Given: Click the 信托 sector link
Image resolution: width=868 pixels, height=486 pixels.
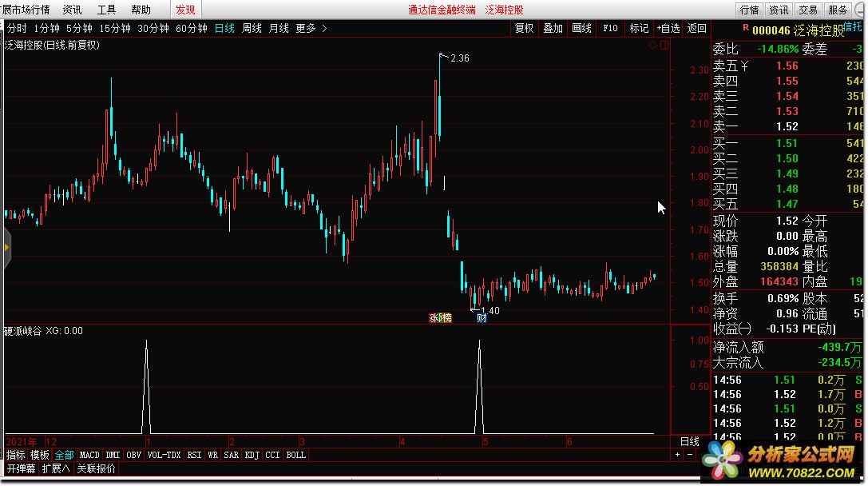Looking at the screenshot, I should point(853,26).
